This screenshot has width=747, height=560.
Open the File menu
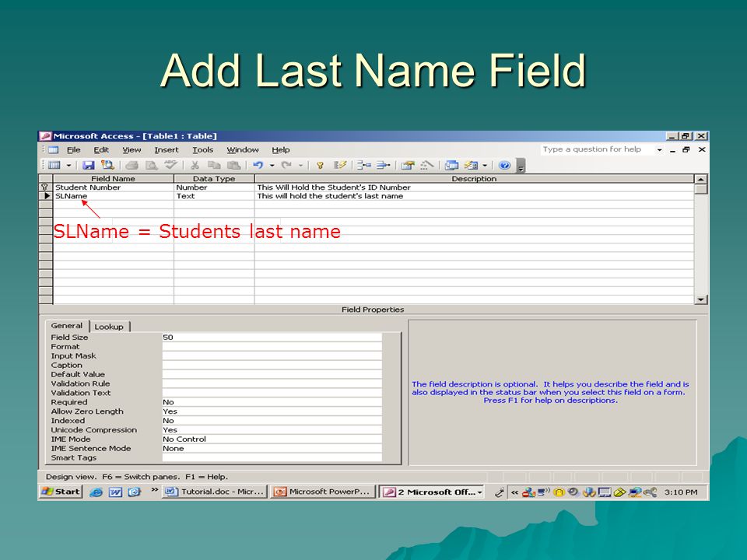[73, 149]
